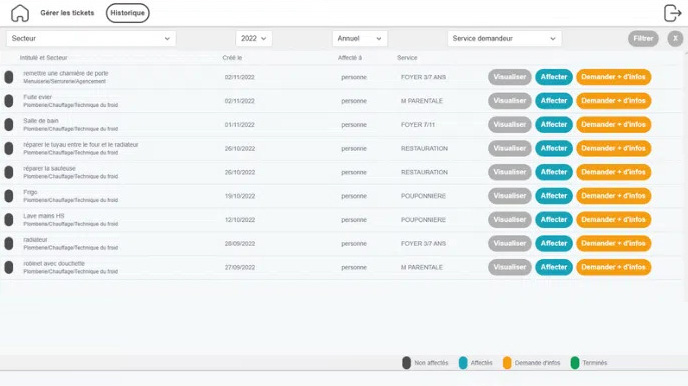This screenshot has height=386, width=688.
Task: Open the Secteur dropdown
Action: [91, 39]
